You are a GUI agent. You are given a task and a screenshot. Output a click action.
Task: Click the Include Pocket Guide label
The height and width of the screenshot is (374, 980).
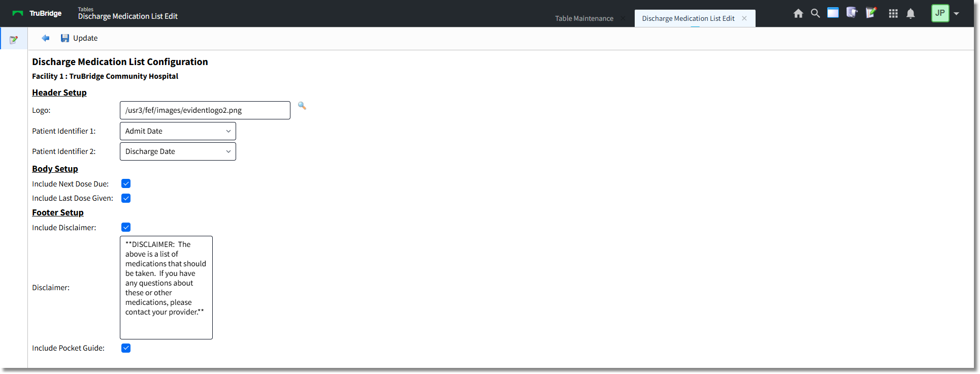pos(68,348)
